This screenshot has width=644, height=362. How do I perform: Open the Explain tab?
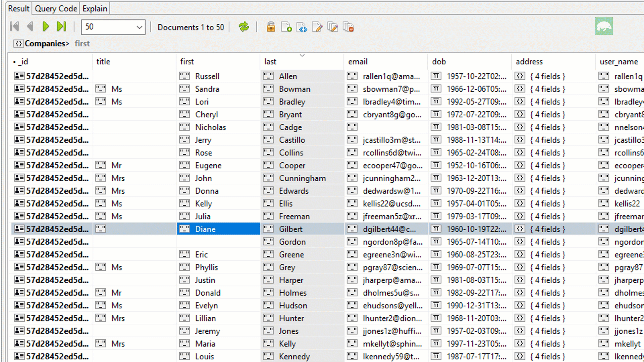click(x=94, y=8)
